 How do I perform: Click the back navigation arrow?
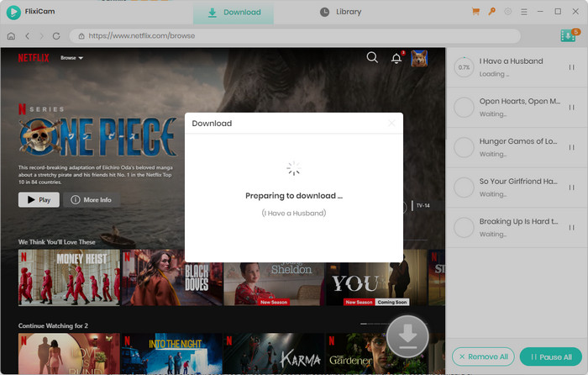point(28,36)
